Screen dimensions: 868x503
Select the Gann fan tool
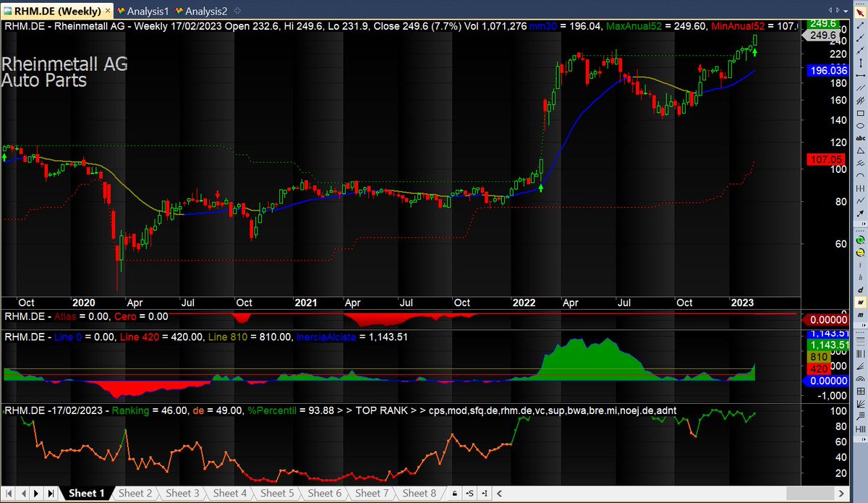pyautogui.click(x=861, y=404)
